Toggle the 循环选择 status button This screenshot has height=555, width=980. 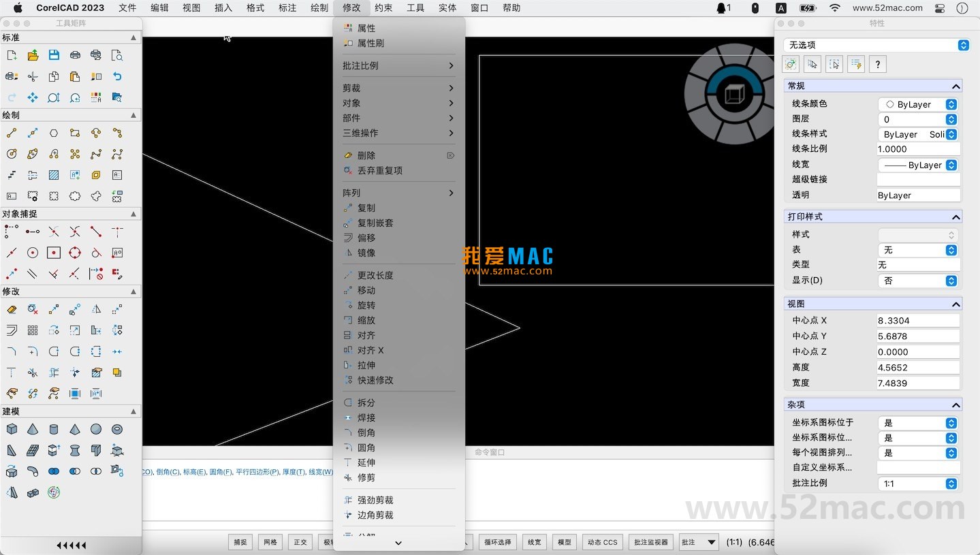coord(498,542)
